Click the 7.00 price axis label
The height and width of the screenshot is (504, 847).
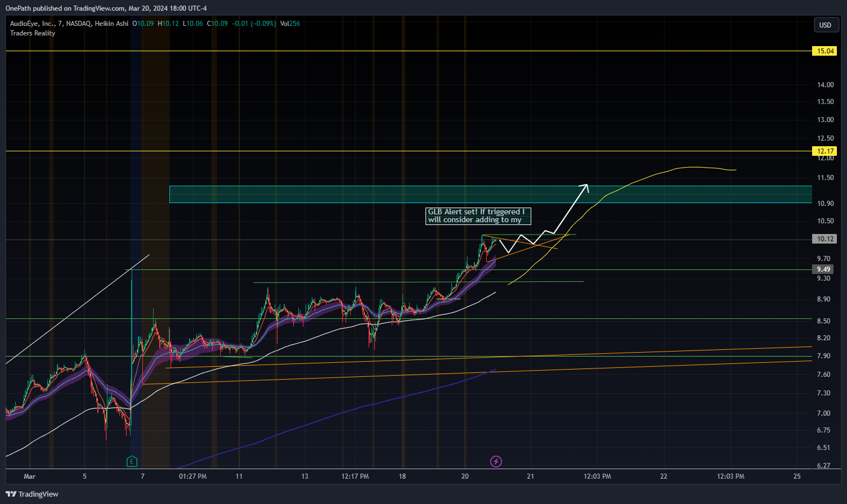click(824, 413)
